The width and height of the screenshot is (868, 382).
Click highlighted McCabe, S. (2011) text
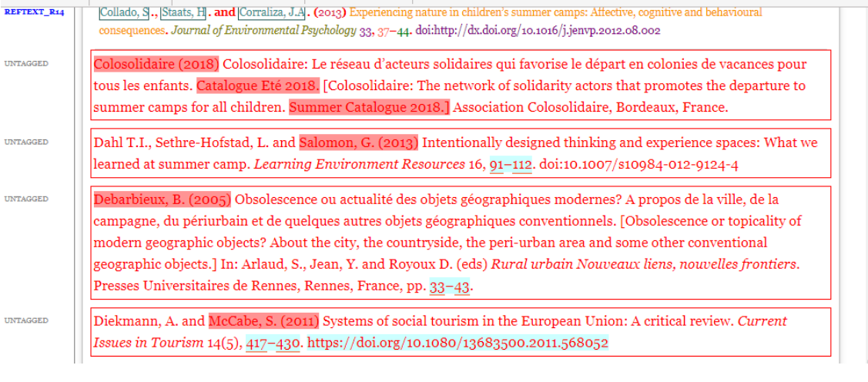click(264, 322)
